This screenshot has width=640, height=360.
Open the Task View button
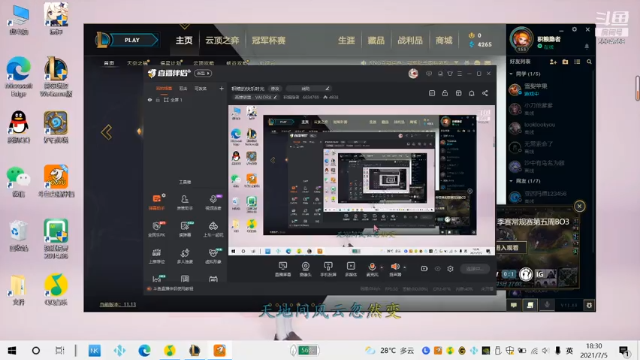60,350
